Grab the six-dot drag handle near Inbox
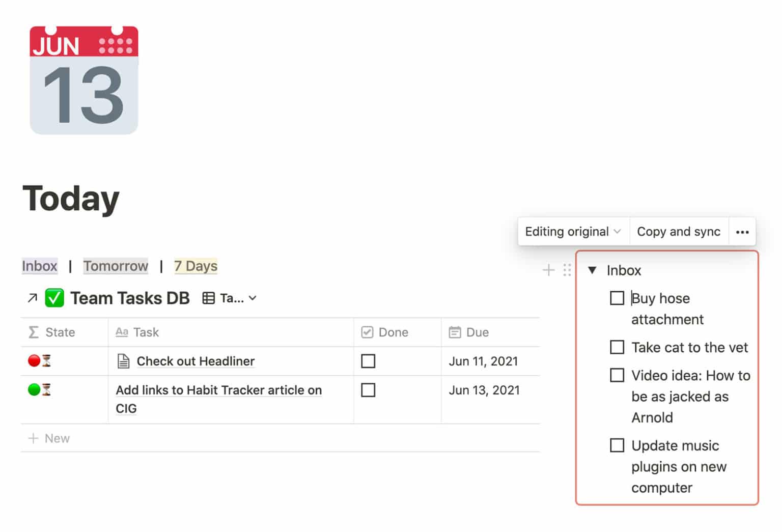The width and height of the screenshot is (782, 532). tap(567, 270)
